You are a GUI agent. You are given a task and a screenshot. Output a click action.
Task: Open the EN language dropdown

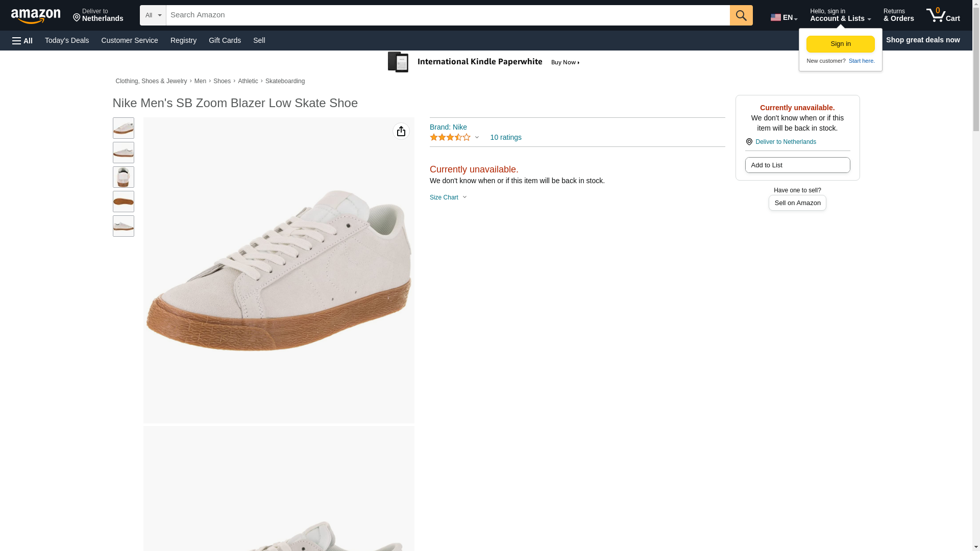click(783, 17)
